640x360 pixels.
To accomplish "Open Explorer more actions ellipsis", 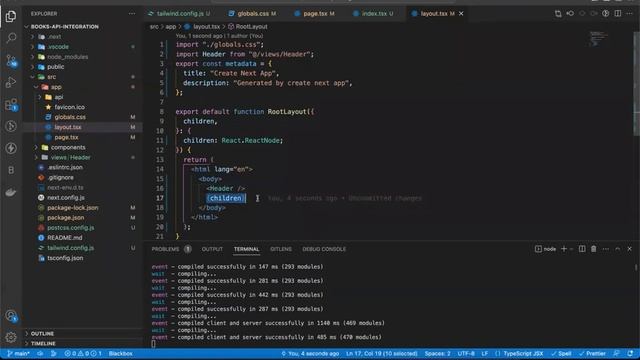I will tap(132, 13).
